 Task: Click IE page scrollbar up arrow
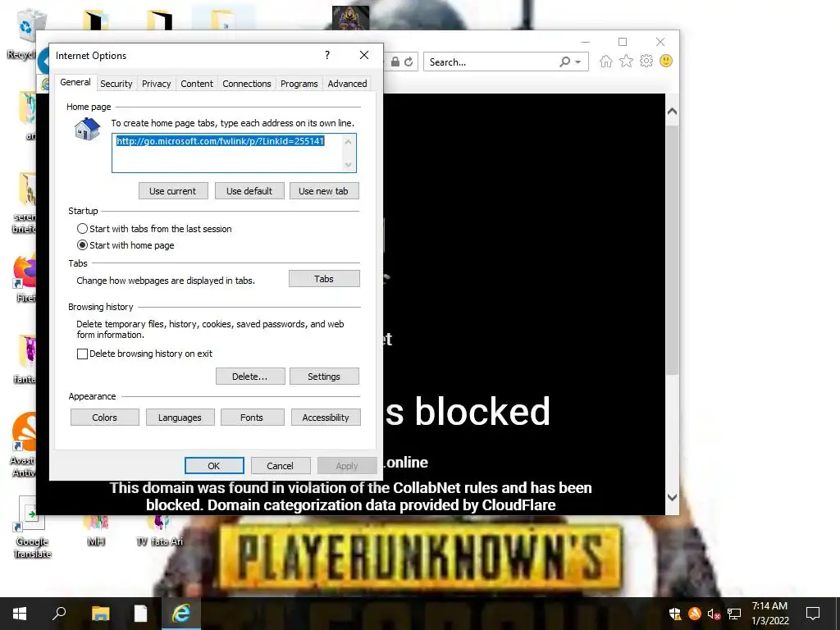pos(672,112)
